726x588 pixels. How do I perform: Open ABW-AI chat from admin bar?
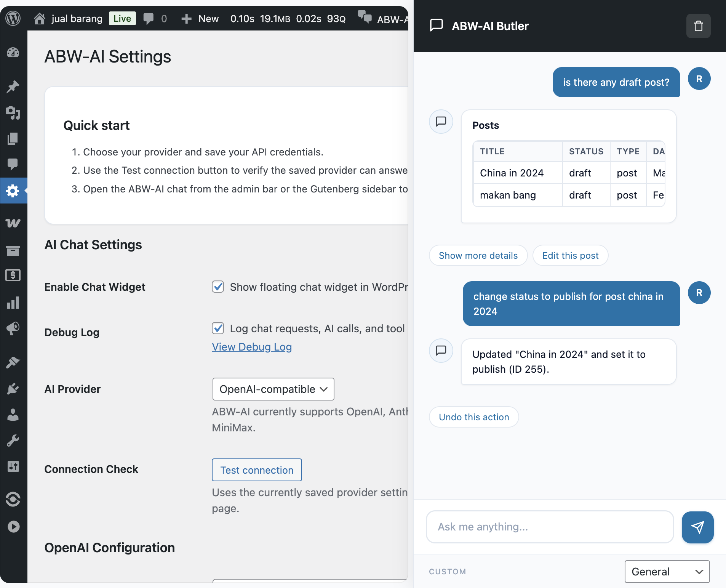[x=383, y=18]
